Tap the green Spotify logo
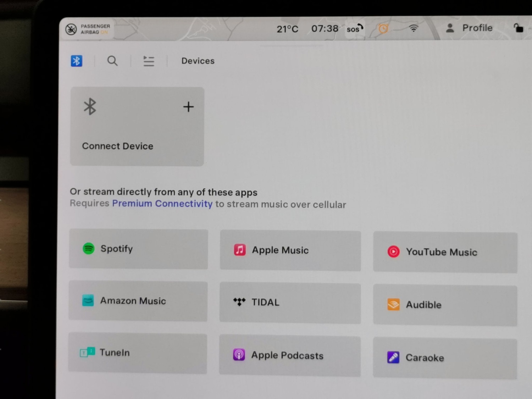Screen dimensions: 532x399 89,249
